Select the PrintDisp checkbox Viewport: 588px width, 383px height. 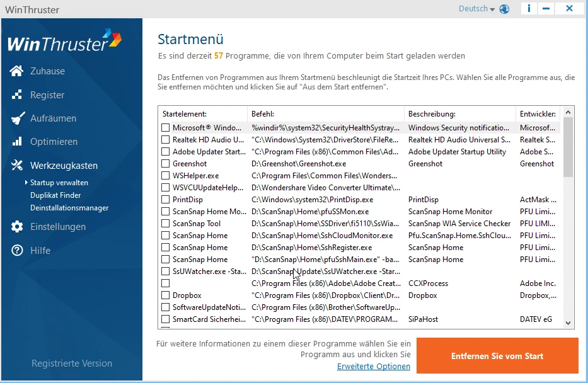tap(165, 200)
